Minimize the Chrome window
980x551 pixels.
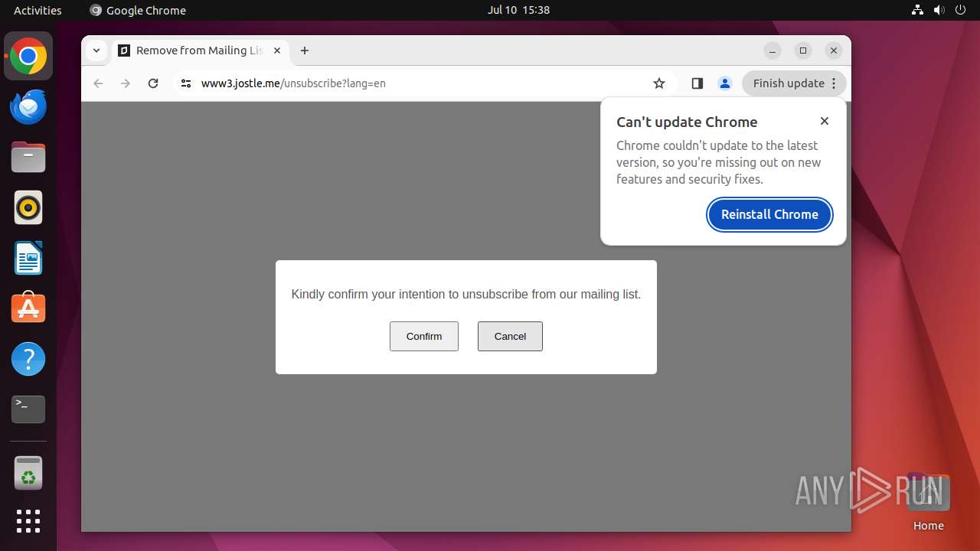[x=773, y=51]
